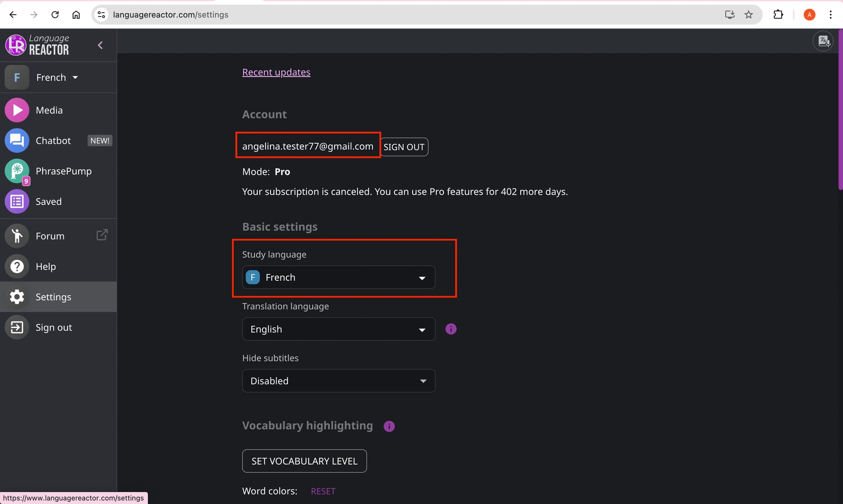Screen dimensions: 843x504
Task: Click the Vocabulary highlighting info icon
Action: (x=389, y=426)
